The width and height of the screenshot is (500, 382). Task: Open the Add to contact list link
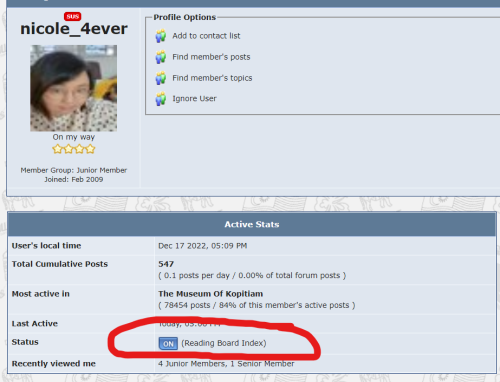coord(206,36)
